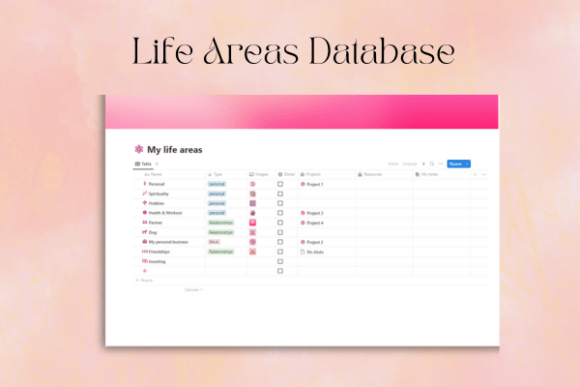The image size is (580, 387).
Task: Select the Relationships tag in Dog row
Action: (x=221, y=232)
